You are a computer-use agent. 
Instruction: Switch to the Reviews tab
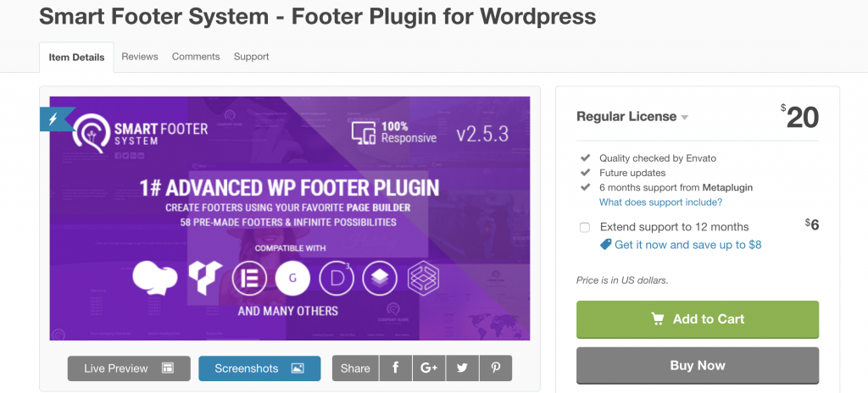point(140,57)
